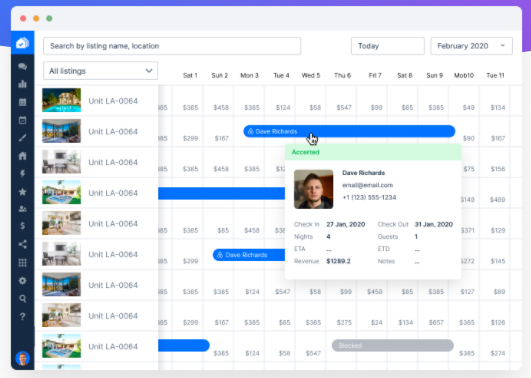The width and height of the screenshot is (531, 378).
Task: Click the $274 price cell
Action: click(x=497, y=353)
